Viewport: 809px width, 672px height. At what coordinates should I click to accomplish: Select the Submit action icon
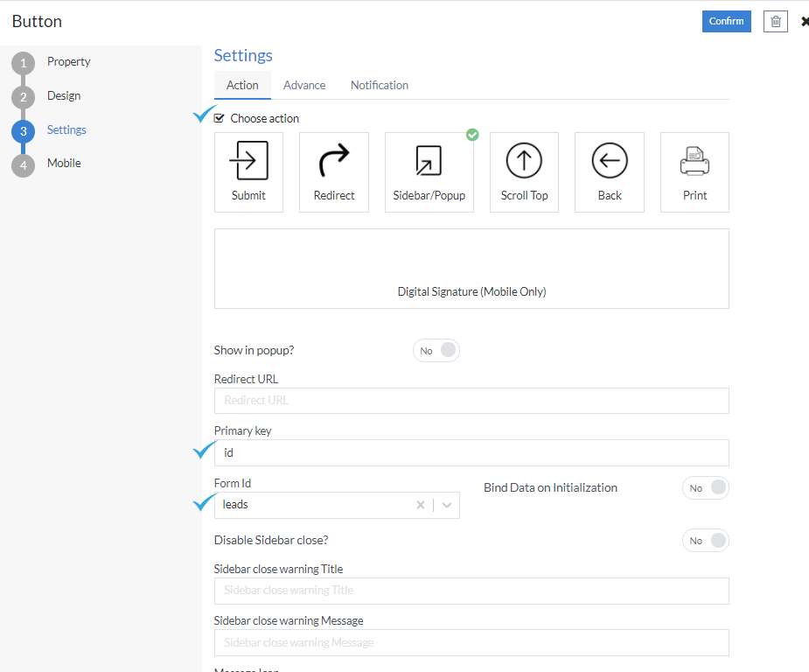pyautogui.click(x=248, y=171)
